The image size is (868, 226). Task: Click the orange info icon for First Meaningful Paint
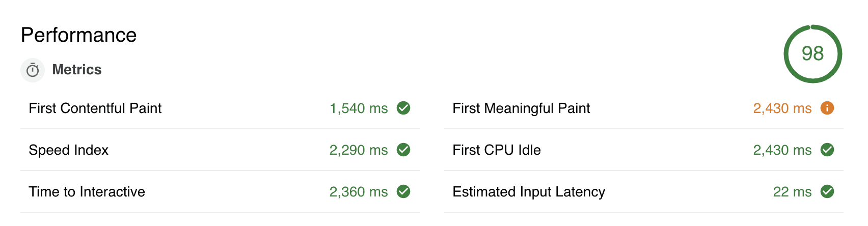tap(827, 108)
